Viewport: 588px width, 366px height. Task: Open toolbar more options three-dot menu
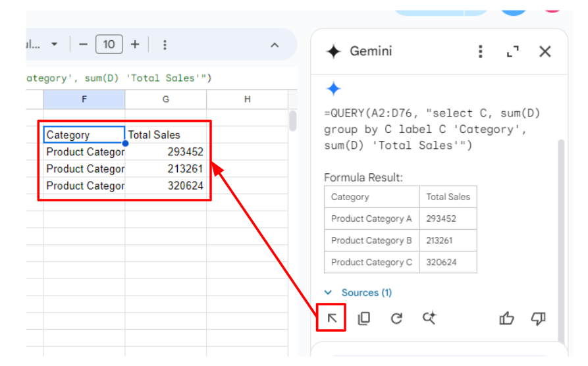pos(165,45)
